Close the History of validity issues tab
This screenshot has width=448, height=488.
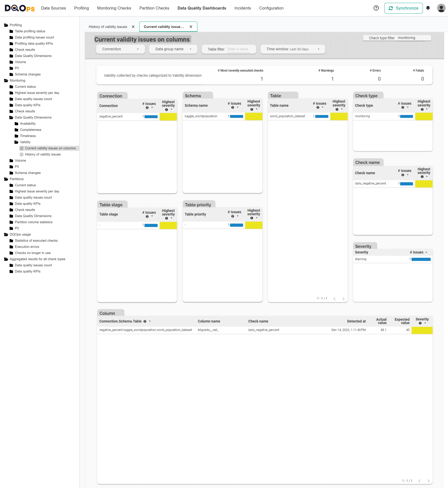pyautogui.click(x=133, y=27)
